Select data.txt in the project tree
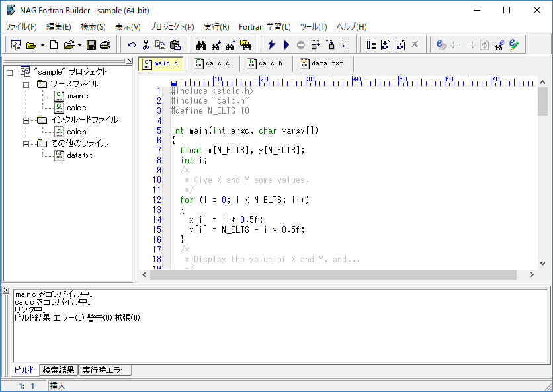The image size is (553, 392). (79, 155)
